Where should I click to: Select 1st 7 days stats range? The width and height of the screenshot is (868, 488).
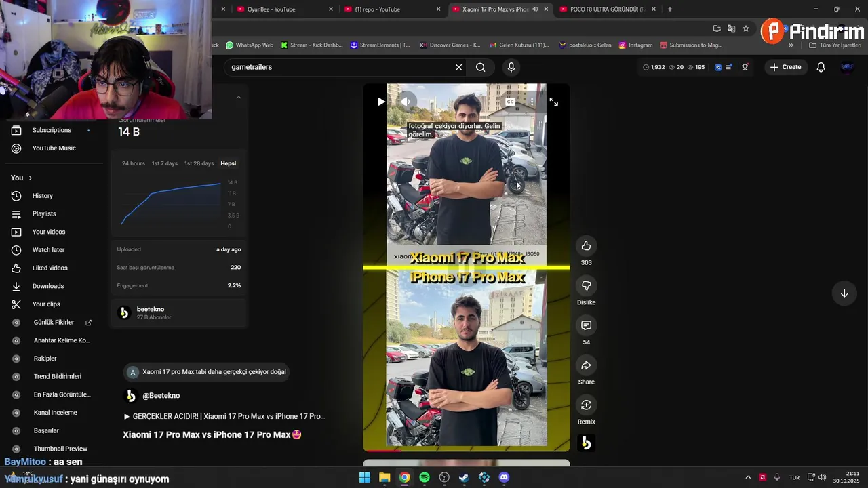[164, 163]
